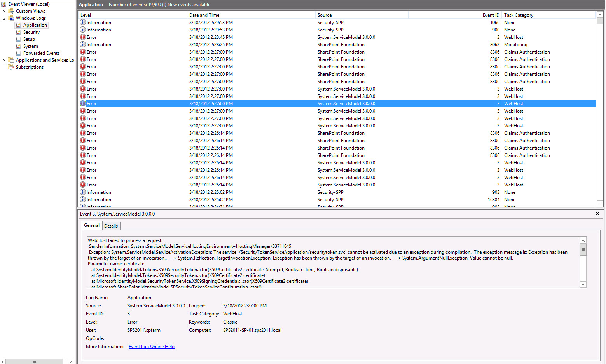Viewport: 606px width, 364px height.
Task: Select Event Viewer (Local) at tree root
Action: 30,4
